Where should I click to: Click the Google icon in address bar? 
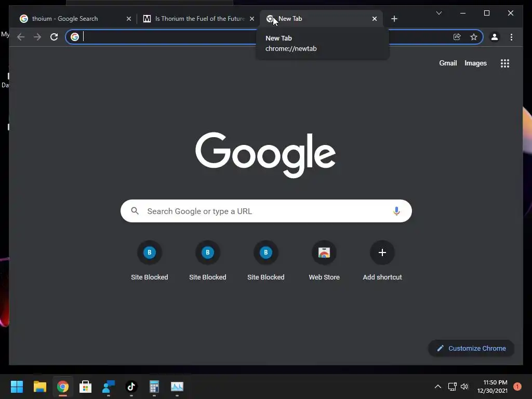pyautogui.click(x=75, y=37)
